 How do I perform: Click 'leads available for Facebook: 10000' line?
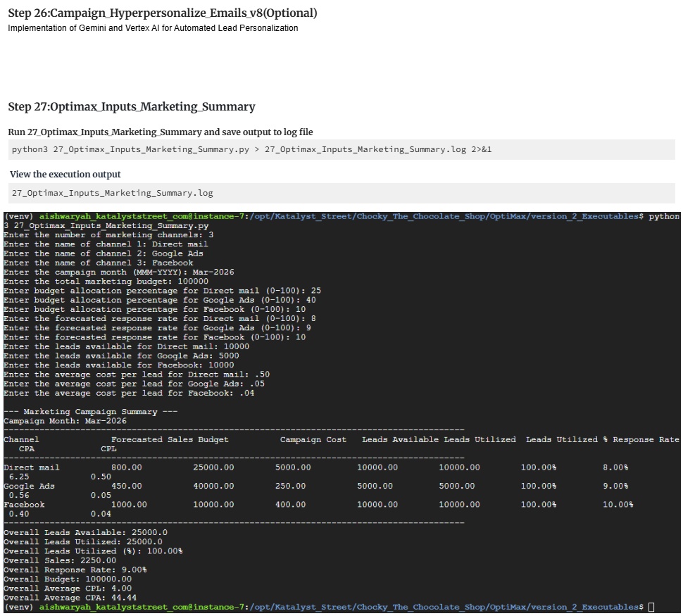point(119,365)
